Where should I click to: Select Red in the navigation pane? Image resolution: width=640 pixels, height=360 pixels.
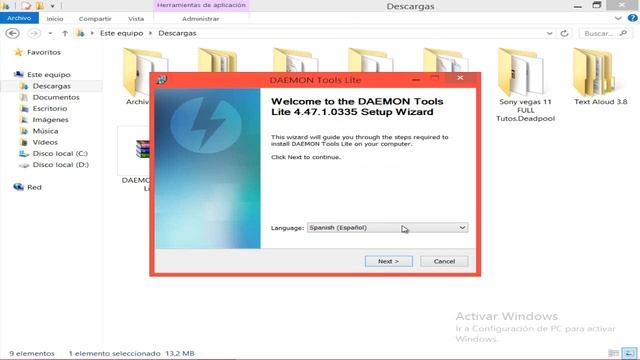point(34,187)
